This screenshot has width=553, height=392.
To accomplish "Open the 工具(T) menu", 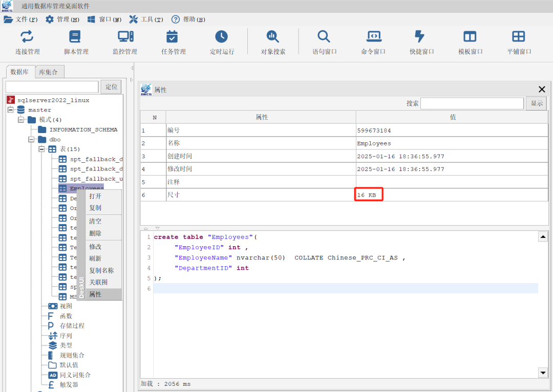I will click(146, 19).
